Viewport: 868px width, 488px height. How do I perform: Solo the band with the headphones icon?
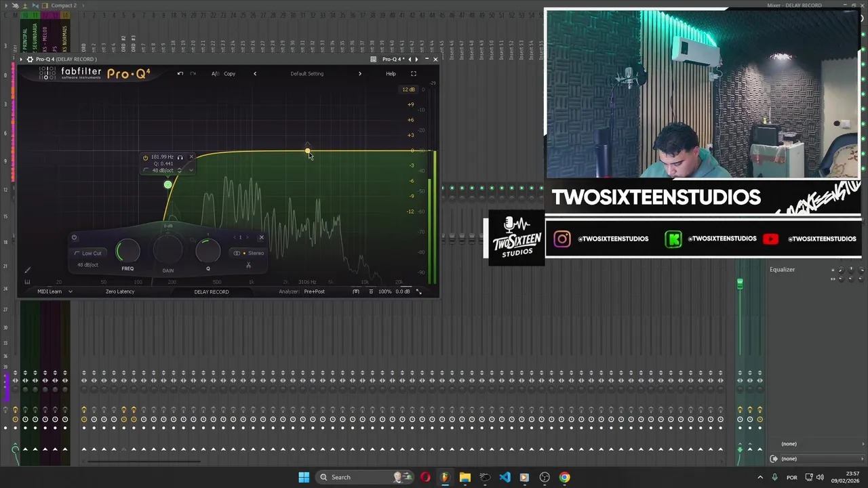click(x=180, y=157)
